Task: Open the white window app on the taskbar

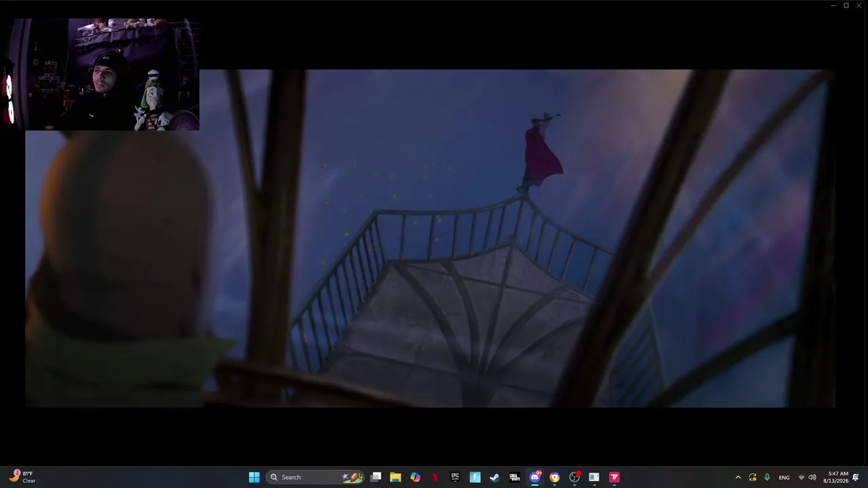Action: coord(594,477)
